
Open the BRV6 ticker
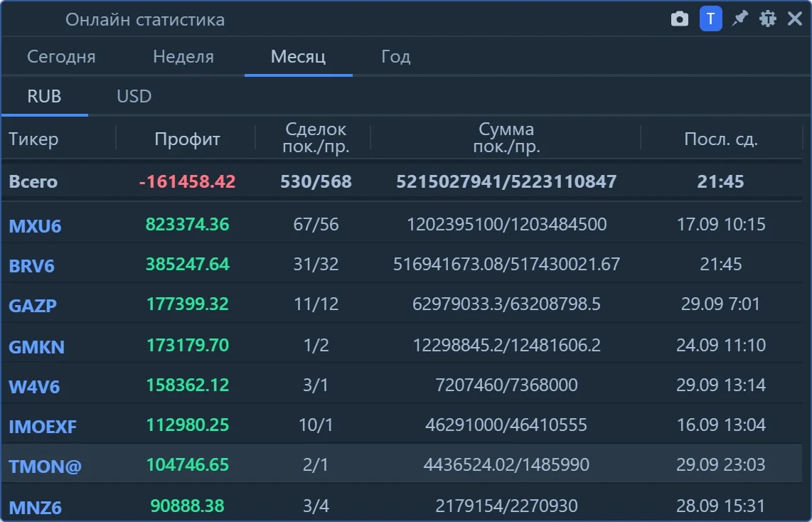(x=31, y=266)
